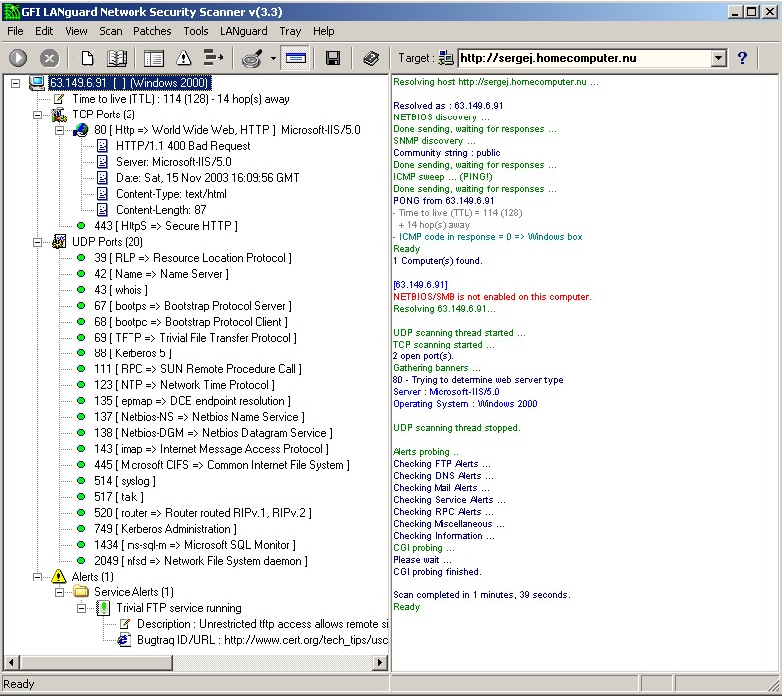Save results with the floppy disk icon
Viewport: 784px width, 697px height.
pos(333,58)
